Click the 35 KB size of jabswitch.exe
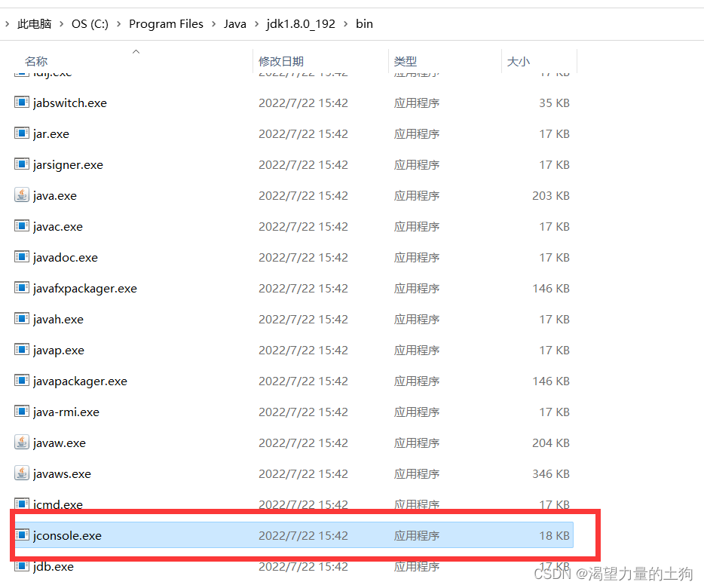Viewport: 704px width, 588px height. coord(555,103)
